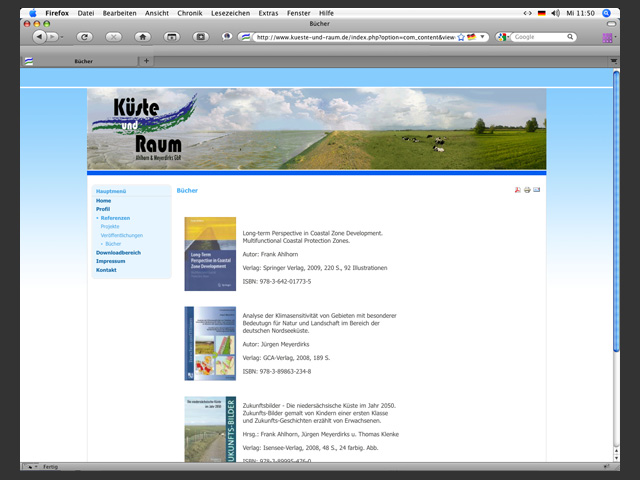Open the back/forward history dropdown arrow

(x=62, y=37)
